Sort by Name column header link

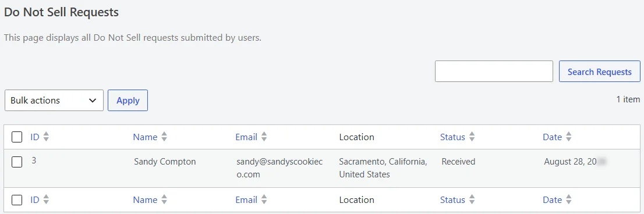tap(145, 137)
